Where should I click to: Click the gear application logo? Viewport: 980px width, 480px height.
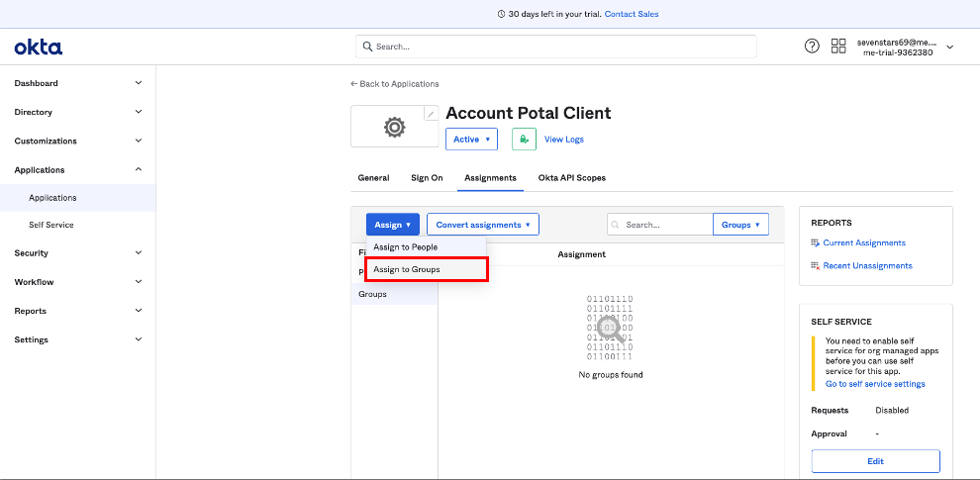[x=394, y=127]
